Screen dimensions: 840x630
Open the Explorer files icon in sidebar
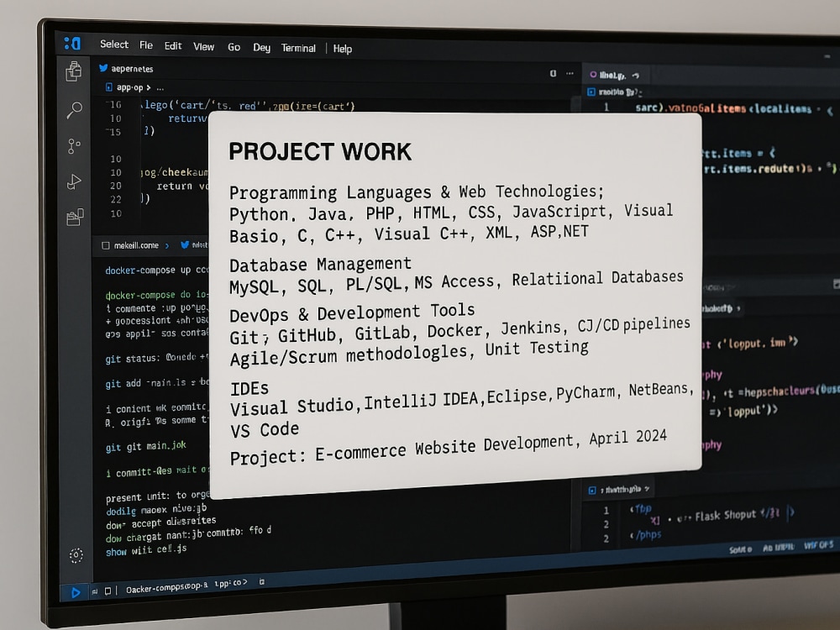tap(74, 71)
